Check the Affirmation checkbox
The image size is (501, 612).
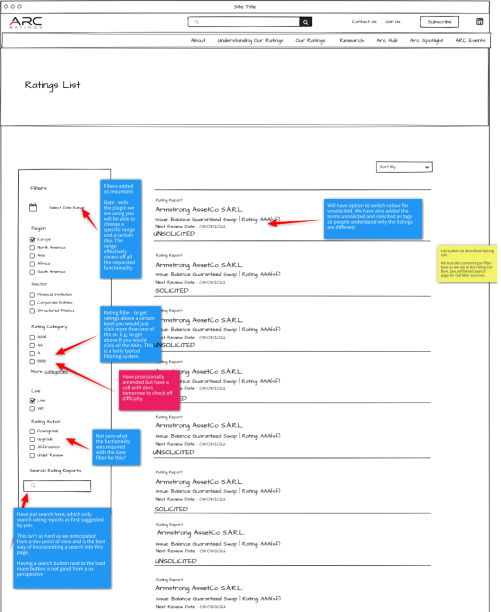click(x=32, y=447)
